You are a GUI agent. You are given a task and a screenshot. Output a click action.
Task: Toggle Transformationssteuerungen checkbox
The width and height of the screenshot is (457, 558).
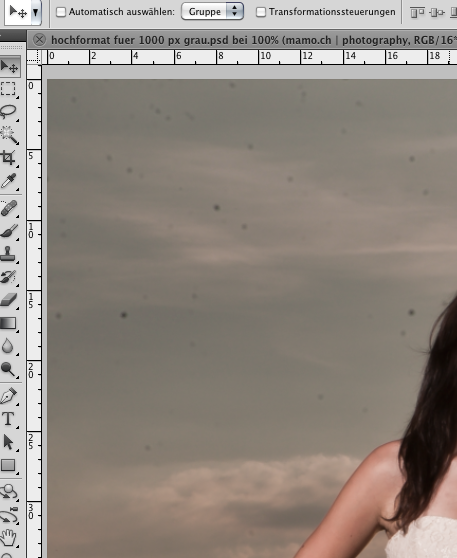click(x=261, y=12)
